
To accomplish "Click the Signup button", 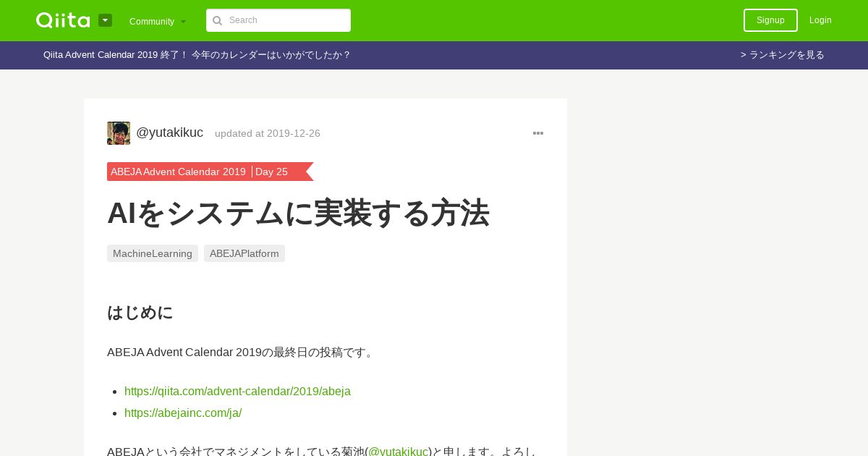I will pyautogui.click(x=770, y=20).
